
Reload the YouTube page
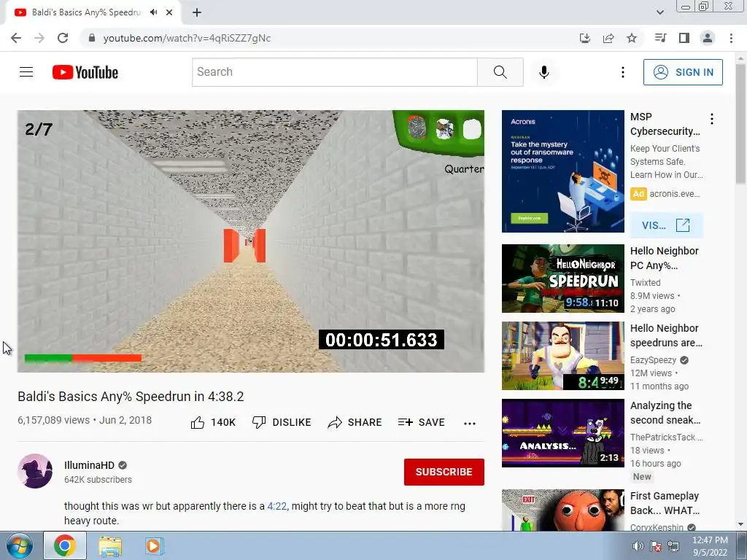tap(63, 38)
